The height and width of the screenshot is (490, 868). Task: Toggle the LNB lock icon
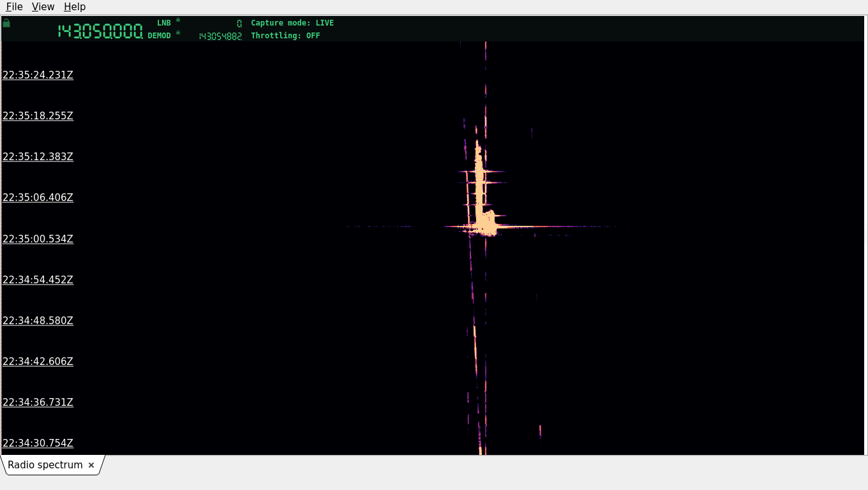(178, 20)
